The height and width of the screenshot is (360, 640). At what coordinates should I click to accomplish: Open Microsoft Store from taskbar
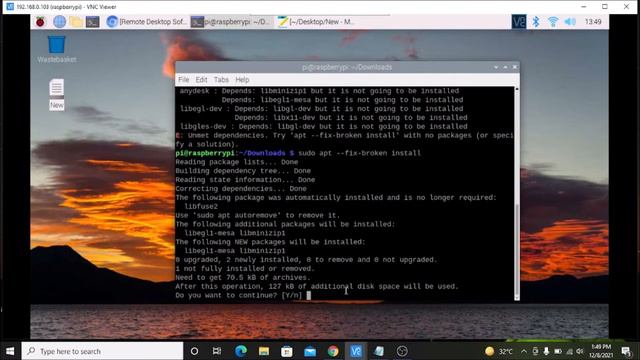coord(287,351)
